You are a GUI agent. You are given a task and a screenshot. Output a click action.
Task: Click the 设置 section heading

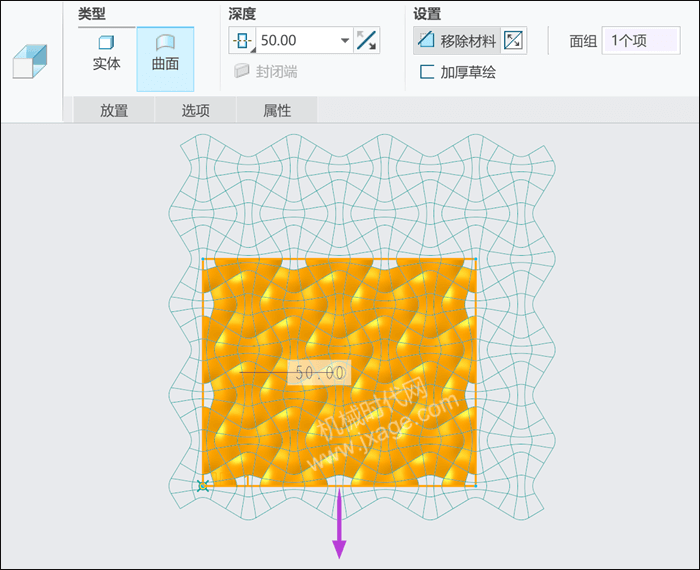(427, 14)
